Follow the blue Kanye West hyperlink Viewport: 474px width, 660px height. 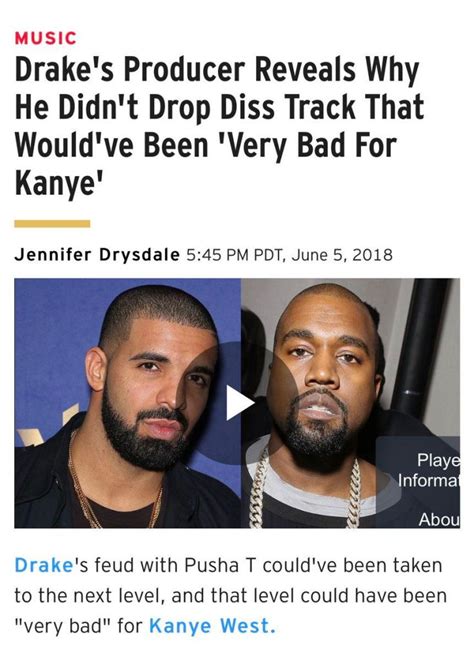(x=213, y=625)
